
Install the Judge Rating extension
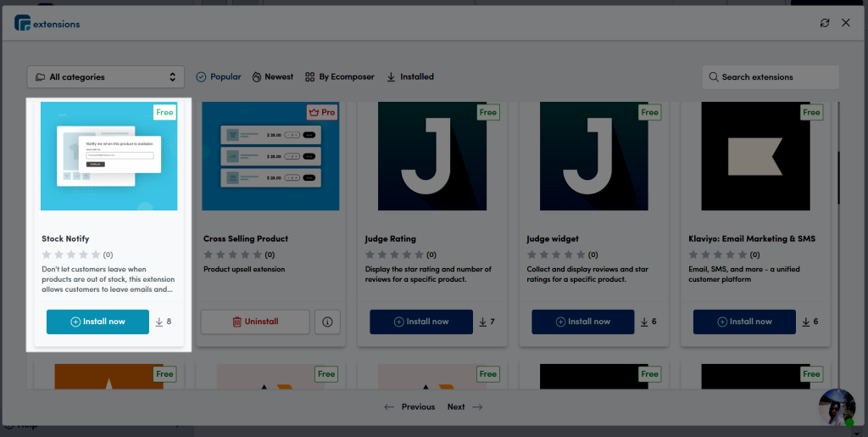click(421, 322)
